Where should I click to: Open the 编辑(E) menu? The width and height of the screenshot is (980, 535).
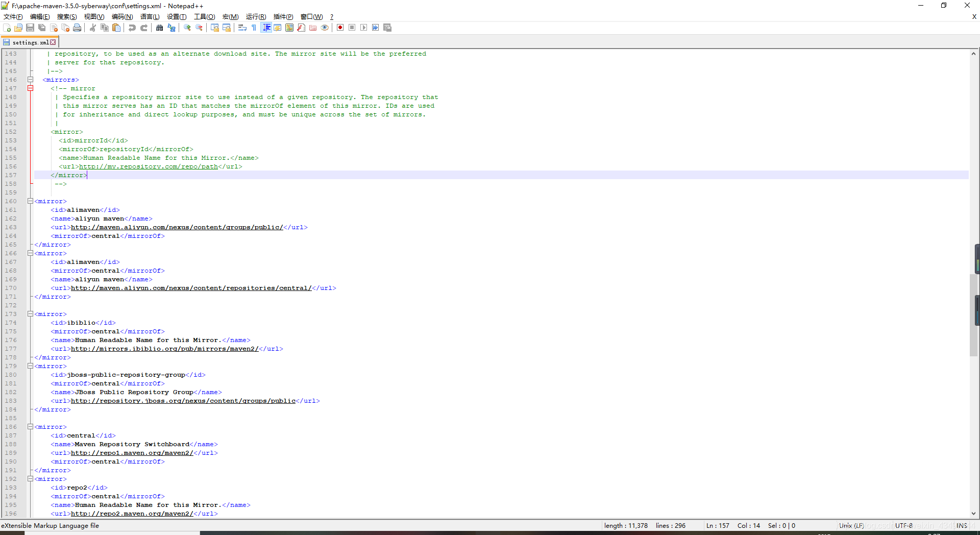40,17
